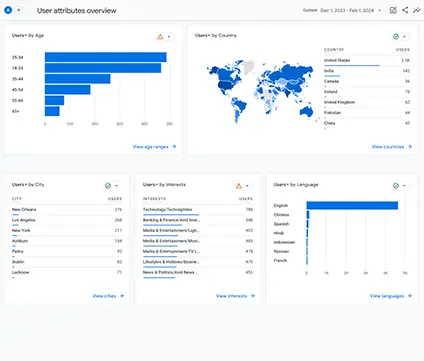Click the User attributes overview page title
This screenshot has width=424, height=361.
coord(77,11)
